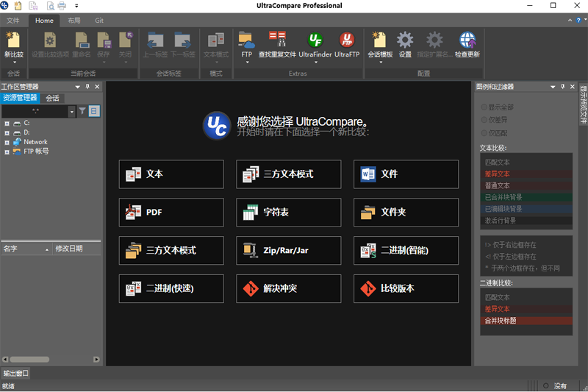Select Show All (显示全部) radio button
This screenshot has width=588, height=392.
[x=484, y=107]
